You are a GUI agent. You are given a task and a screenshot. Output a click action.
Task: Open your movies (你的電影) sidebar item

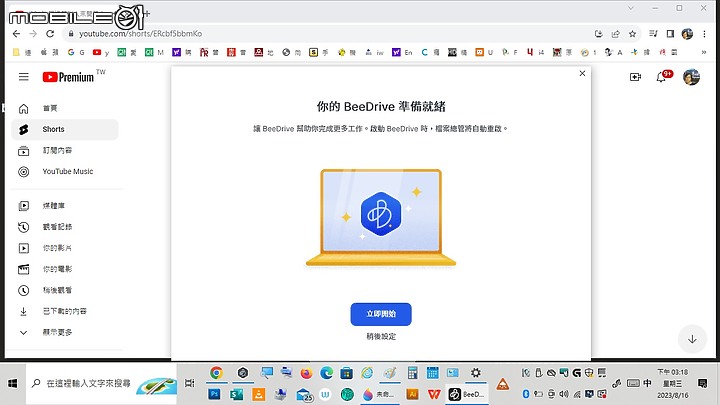[65, 269]
